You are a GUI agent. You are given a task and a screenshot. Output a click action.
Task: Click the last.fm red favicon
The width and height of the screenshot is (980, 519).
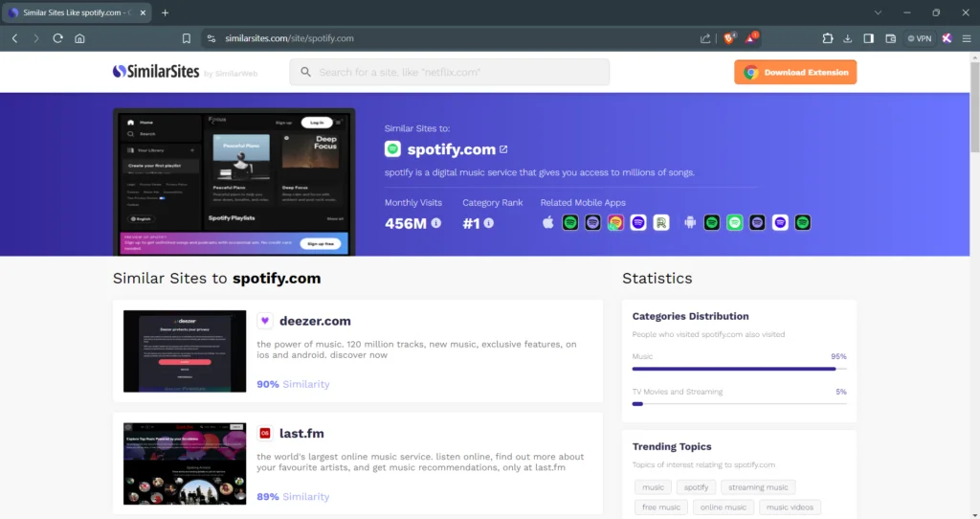click(265, 434)
